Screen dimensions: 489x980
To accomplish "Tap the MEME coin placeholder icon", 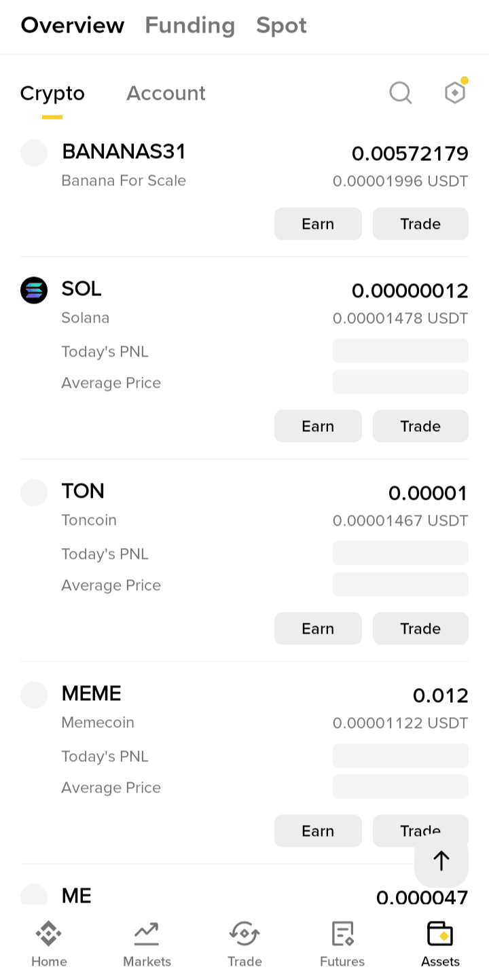I will coord(34,695).
